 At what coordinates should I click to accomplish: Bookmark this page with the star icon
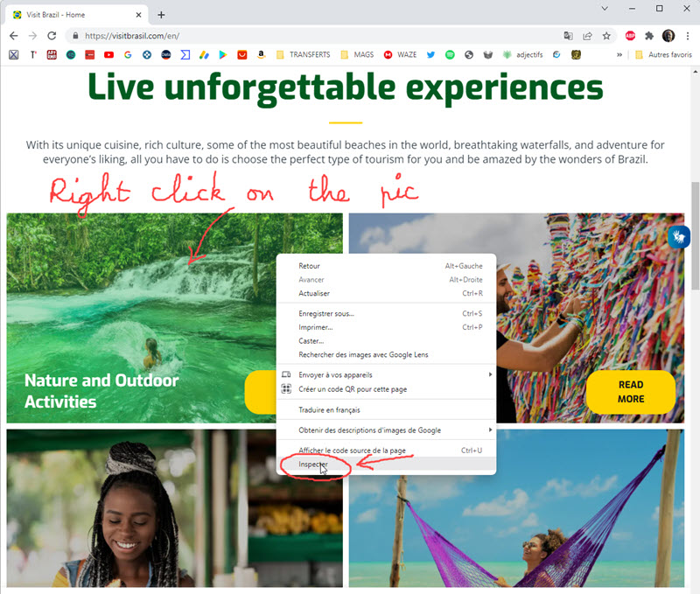(x=606, y=36)
